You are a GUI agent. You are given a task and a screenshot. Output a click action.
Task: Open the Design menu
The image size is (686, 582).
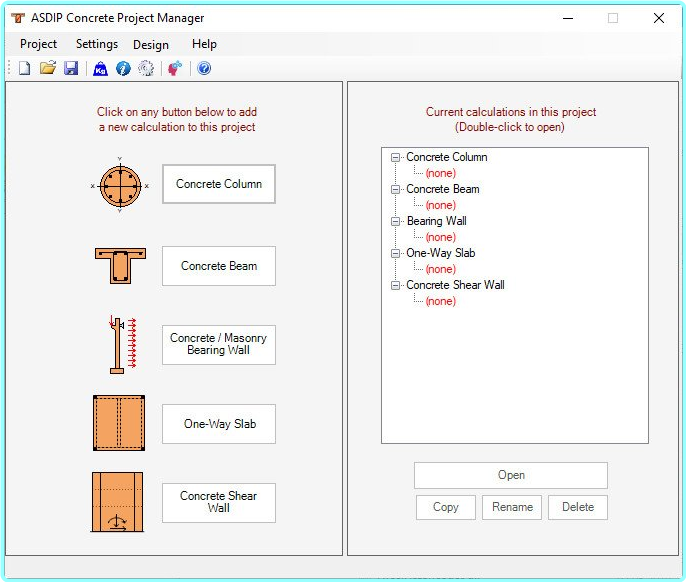click(x=151, y=45)
